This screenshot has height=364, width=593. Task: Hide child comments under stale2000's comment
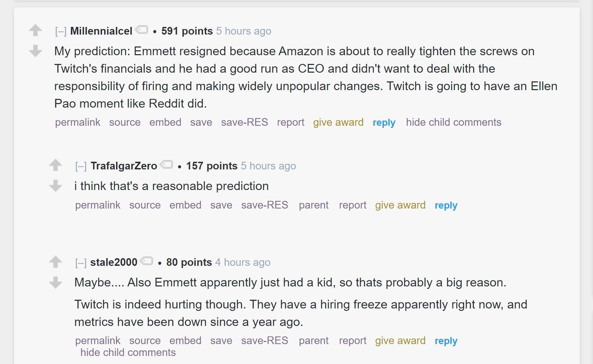pyautogui.click(x=128, y=352)
